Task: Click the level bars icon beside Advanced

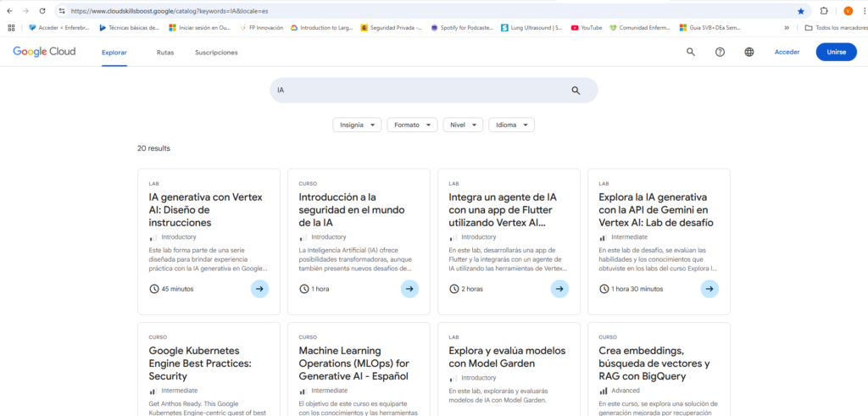Action: (603, 391)
